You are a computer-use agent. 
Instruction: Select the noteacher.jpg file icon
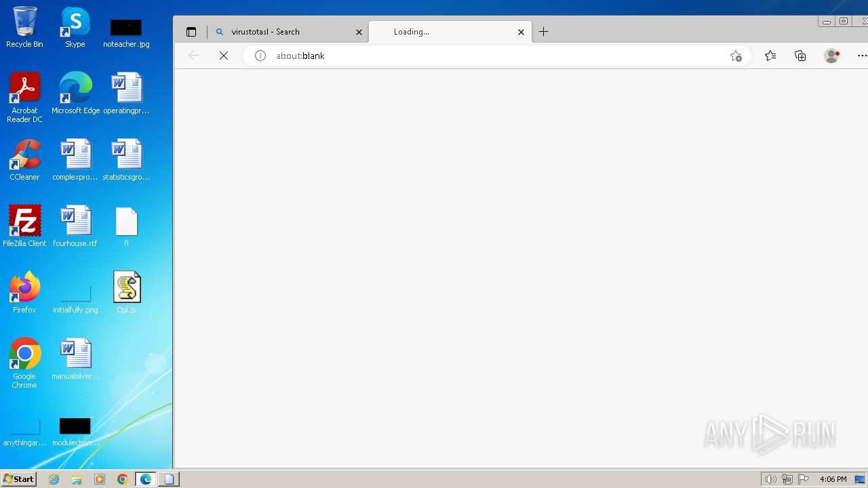point(126,33)
